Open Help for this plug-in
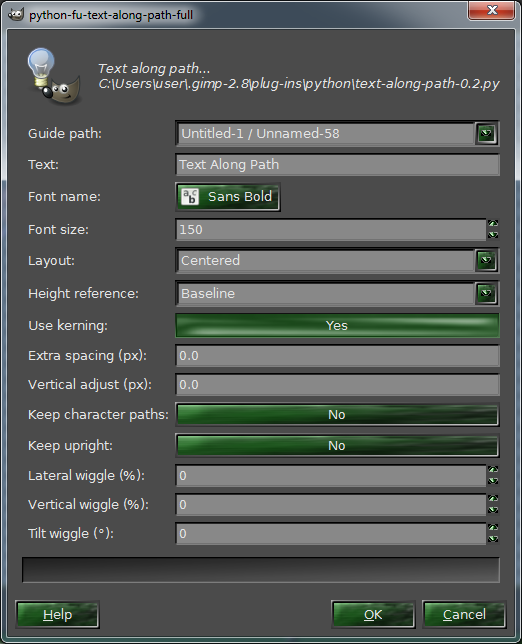Screen dimensions: 522x644 click(x=57, y=614)
